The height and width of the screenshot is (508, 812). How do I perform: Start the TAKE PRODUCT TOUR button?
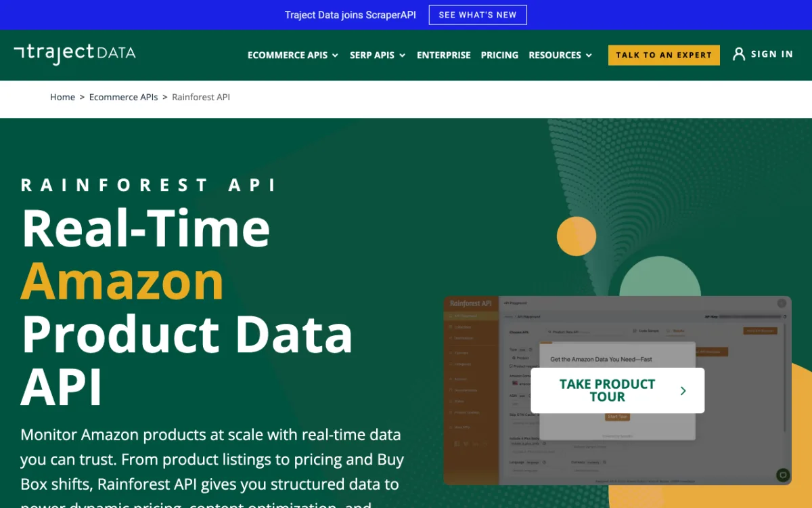click(x=618, y=391)
